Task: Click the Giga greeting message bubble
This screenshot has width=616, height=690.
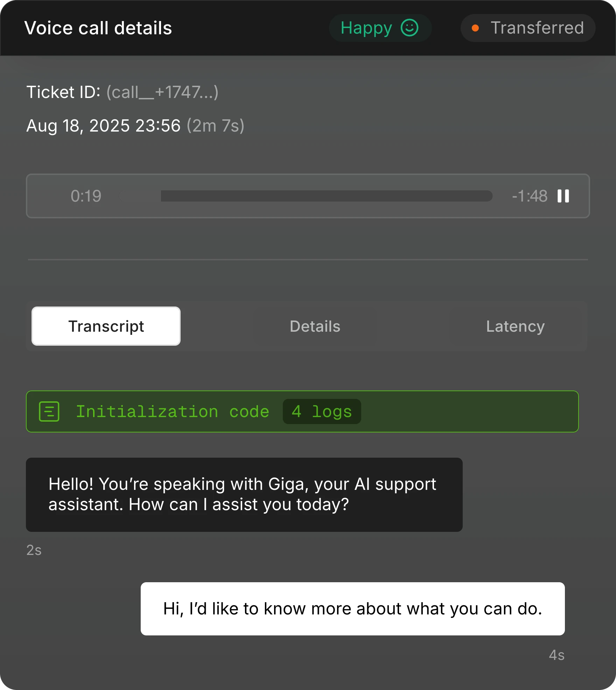Action: 244,495
